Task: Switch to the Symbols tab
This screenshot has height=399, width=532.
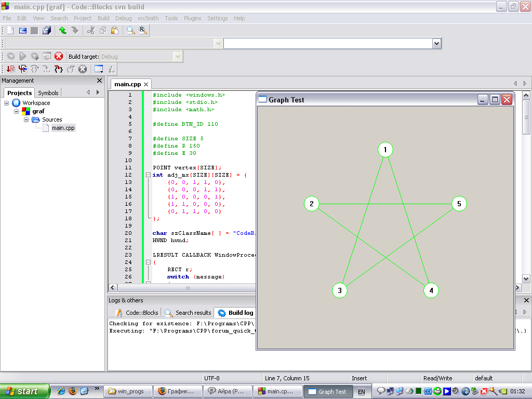Action: pos(48,93)
